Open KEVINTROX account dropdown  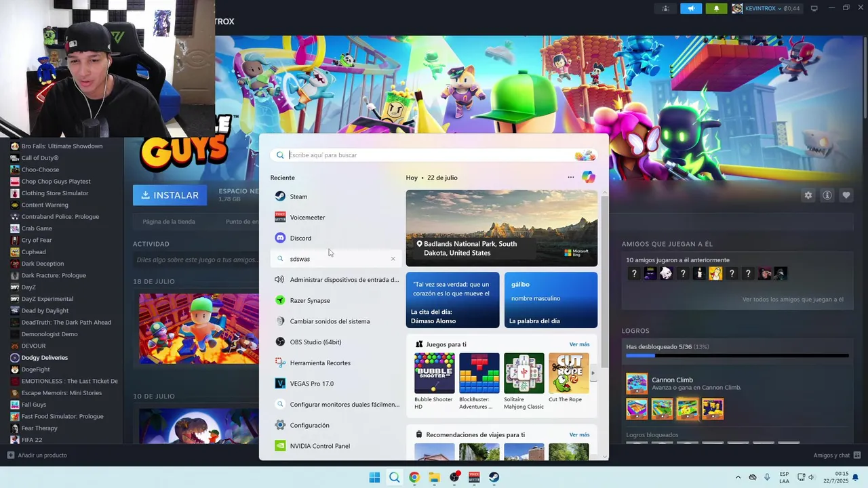point(766,9)
